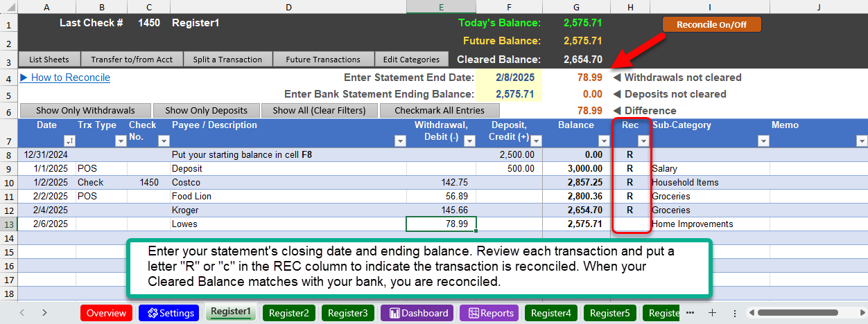868x324 pixels.
Task: Click the Reconcile On/Off button
Action: pyautogui.click(x=711, y=24)
